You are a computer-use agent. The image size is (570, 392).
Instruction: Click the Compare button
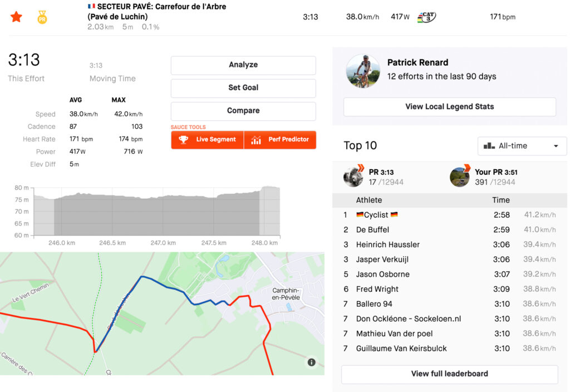243,111
